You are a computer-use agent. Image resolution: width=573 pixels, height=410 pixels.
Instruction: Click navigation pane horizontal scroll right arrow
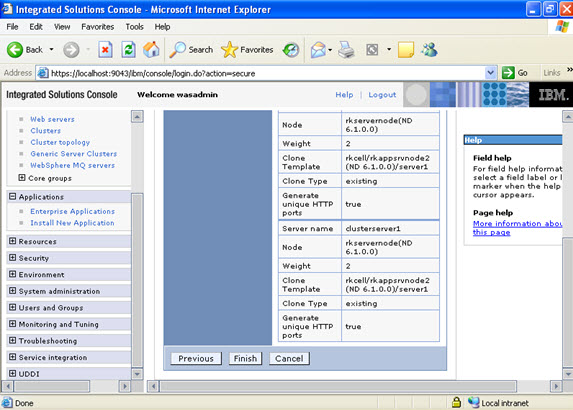[125, 386]
